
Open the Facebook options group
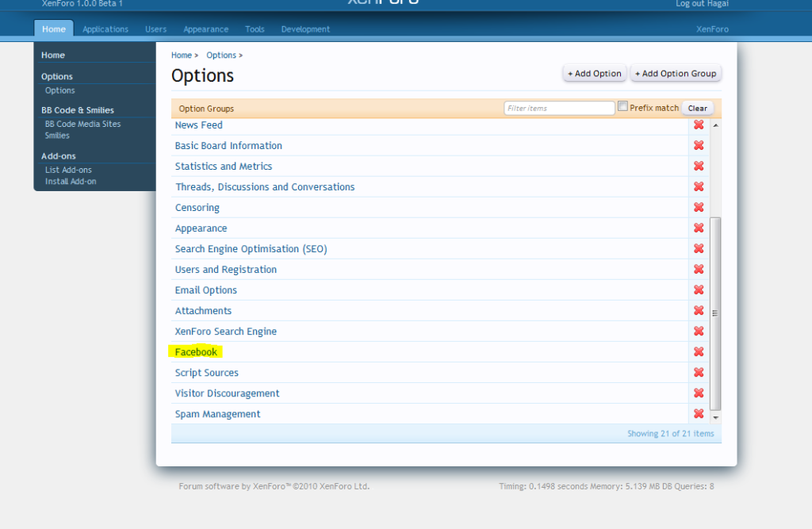[196, 352]
